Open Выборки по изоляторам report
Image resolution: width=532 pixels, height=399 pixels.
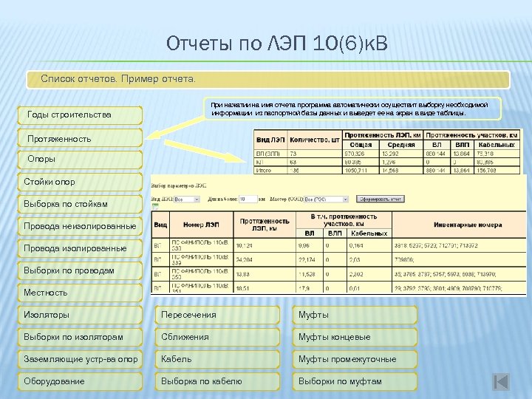click(x=80, y=337)
